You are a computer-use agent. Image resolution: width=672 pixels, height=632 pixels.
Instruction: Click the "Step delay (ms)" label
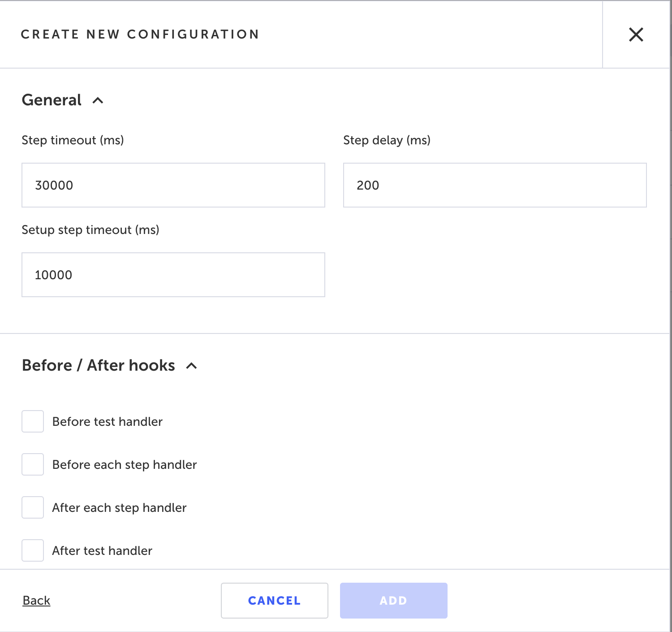tap(387, 140)
